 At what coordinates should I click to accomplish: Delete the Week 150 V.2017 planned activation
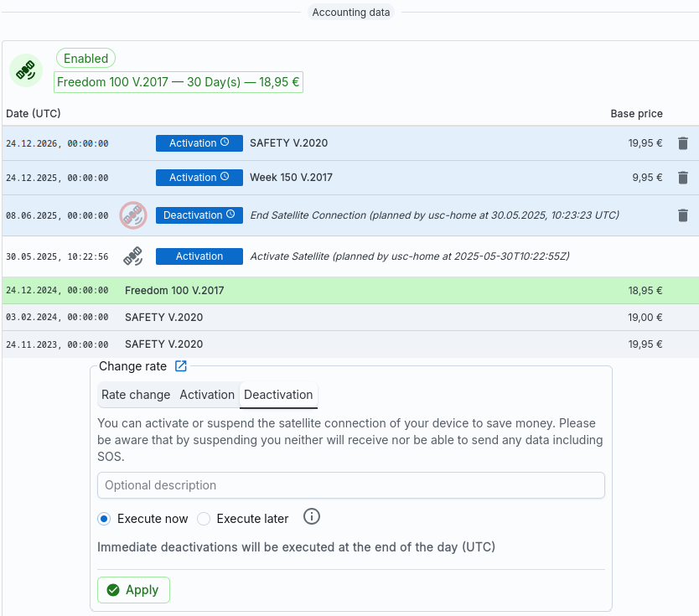click(x=682, y=178)
